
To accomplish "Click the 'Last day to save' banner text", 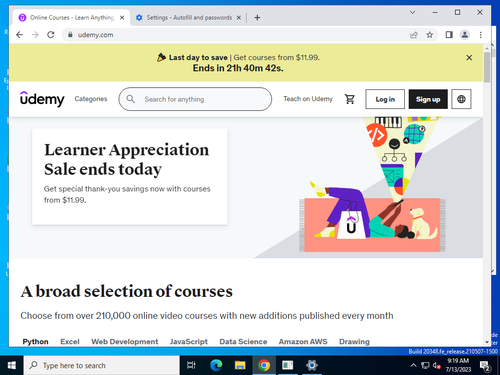I will [x=198, y=57].
